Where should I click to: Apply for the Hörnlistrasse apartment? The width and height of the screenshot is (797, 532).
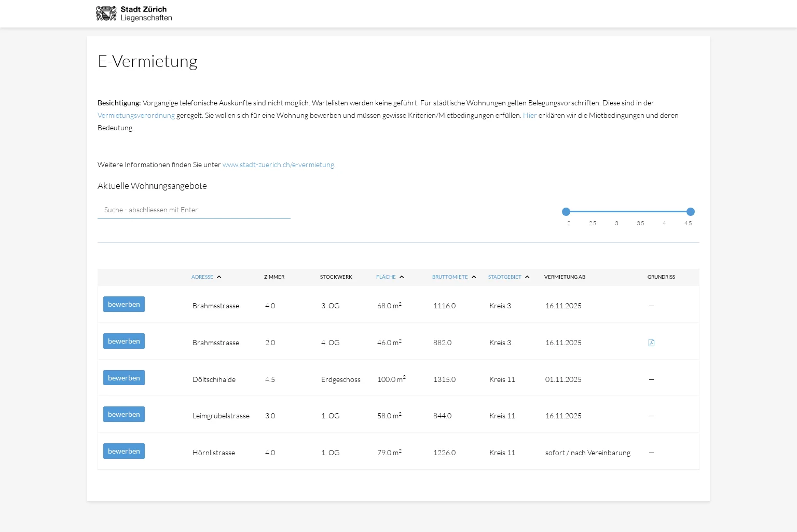tap(124, 451)
